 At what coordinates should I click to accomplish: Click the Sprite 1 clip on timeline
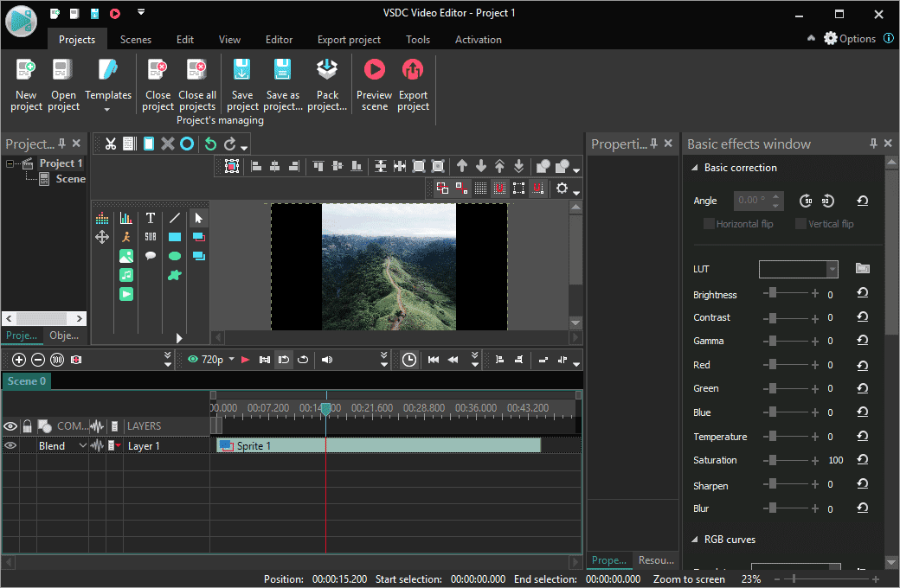379,445
